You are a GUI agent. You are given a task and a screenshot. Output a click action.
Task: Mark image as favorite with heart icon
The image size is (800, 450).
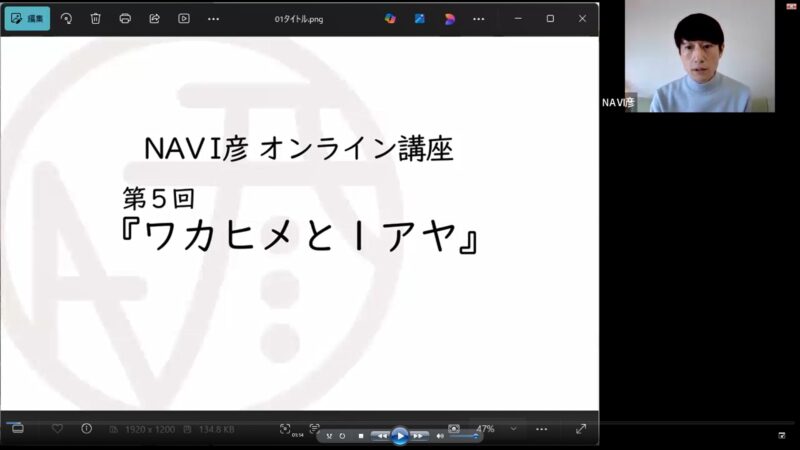[x=57, y=429]
